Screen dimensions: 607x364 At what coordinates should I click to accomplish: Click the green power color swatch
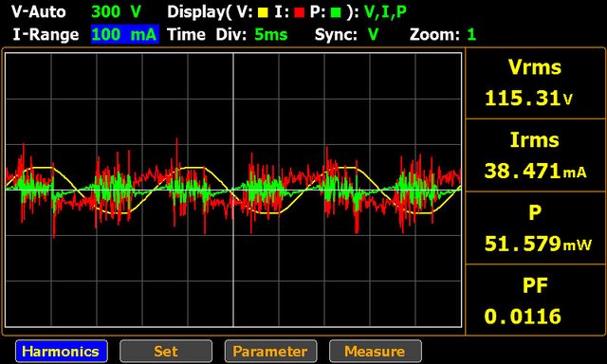pos(336,12)
